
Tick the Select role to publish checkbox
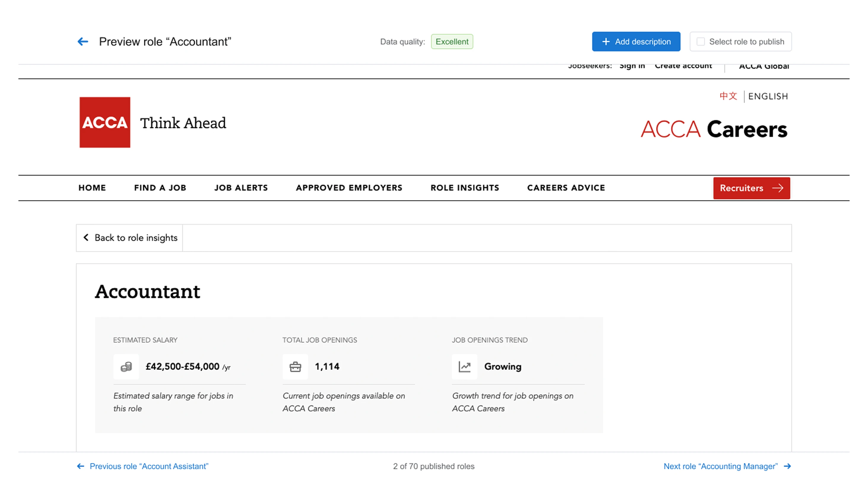pyautogui.click(x=701, y=42)
